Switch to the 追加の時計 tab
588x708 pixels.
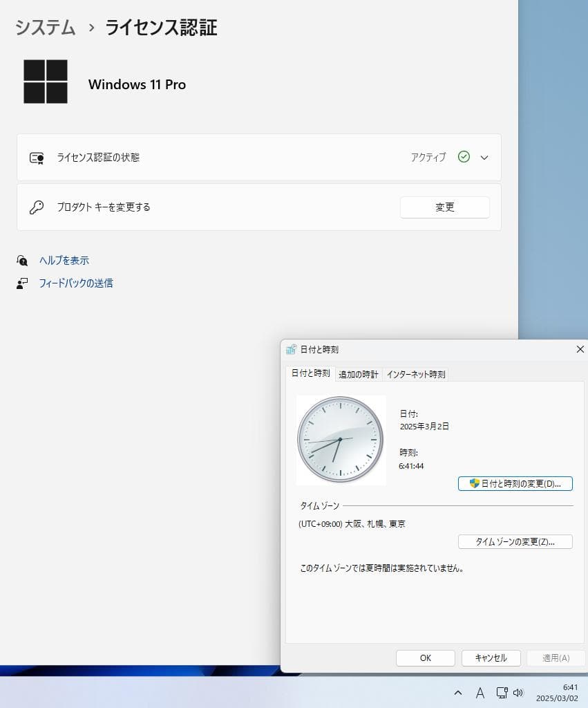(x=358, y=373)
